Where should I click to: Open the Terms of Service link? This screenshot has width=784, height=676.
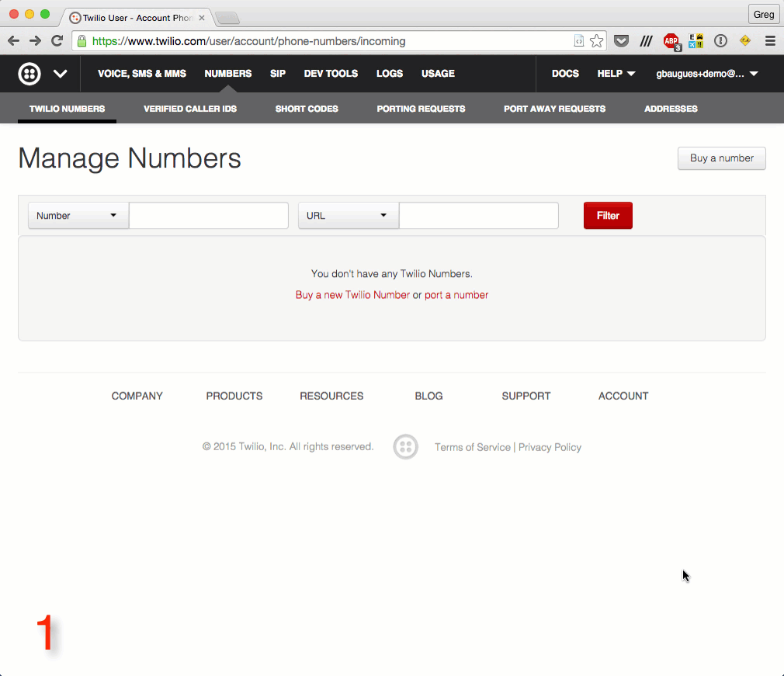click(x=473, y=447)
